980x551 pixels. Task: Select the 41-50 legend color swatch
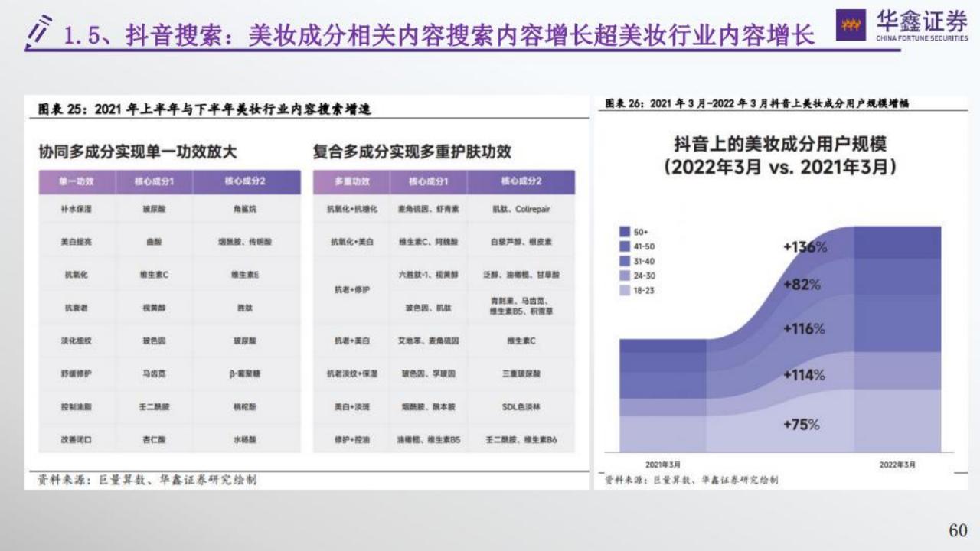[x=625, y=246]
